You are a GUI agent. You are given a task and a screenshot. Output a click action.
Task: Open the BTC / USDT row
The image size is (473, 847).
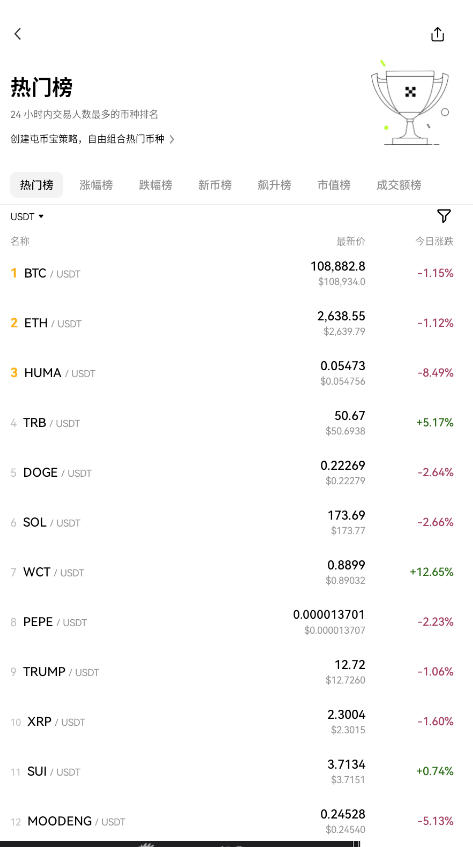click(x=236, y=273)
